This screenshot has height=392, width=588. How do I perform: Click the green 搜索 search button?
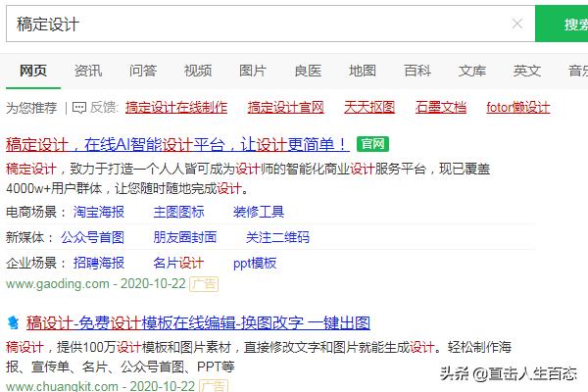pyautogui.click(x=562, y=24)
